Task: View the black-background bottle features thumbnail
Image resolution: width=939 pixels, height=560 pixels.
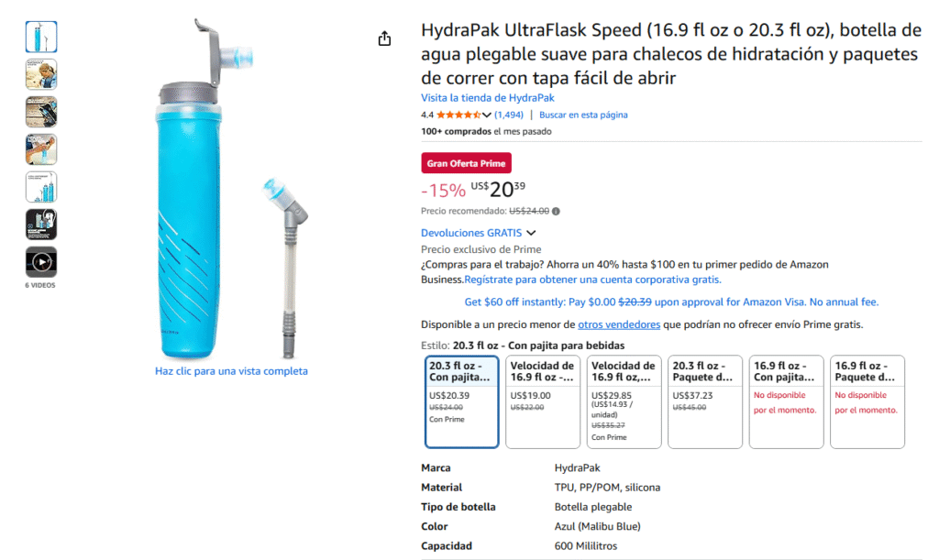Action: click(x=41, y=225)
